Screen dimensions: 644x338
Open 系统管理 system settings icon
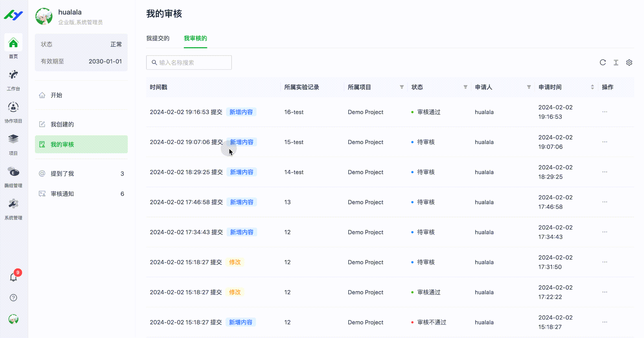point(13,204)
